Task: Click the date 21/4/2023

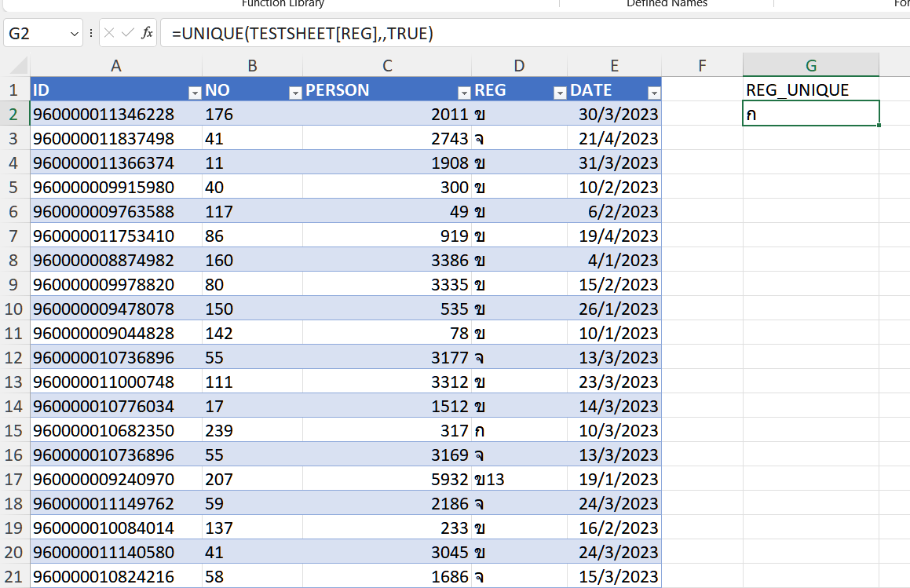Action: [x=614, y=139]
